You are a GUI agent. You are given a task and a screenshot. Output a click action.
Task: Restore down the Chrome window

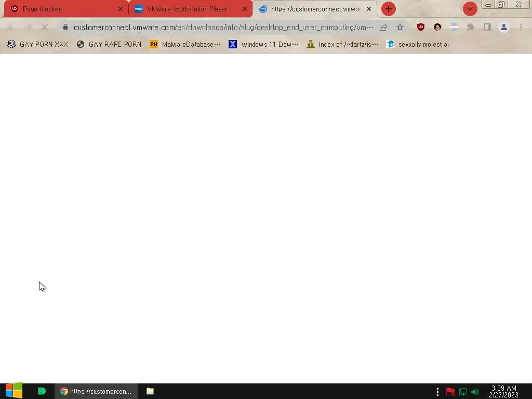coord(501,4)
